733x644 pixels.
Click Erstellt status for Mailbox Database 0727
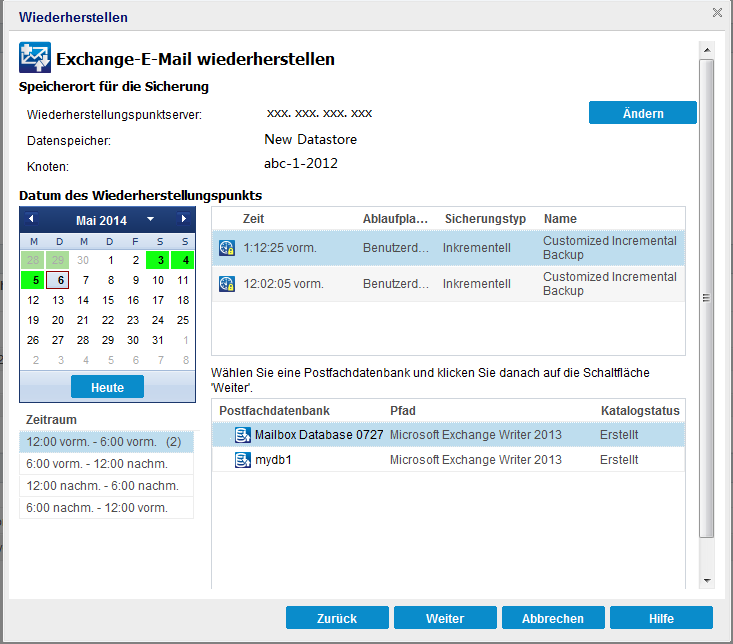[619, 435]
